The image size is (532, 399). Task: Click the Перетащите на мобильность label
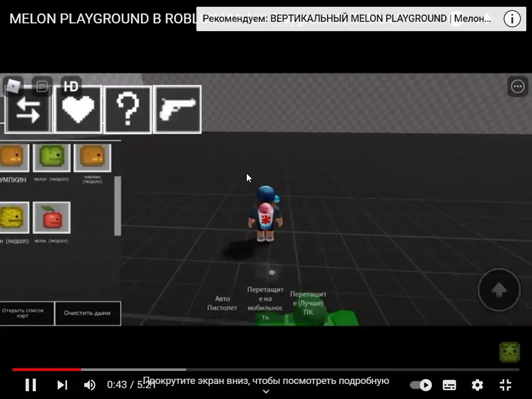point(265,303)
